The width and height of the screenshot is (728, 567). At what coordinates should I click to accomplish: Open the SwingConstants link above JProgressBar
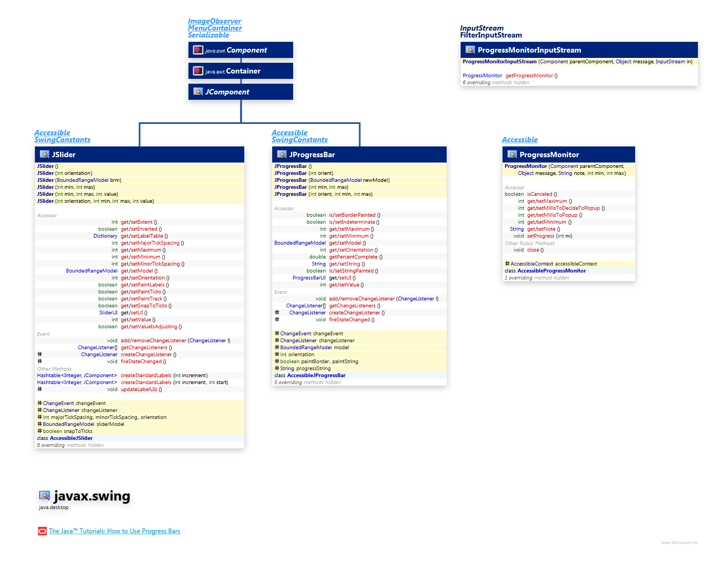[300, 140]
